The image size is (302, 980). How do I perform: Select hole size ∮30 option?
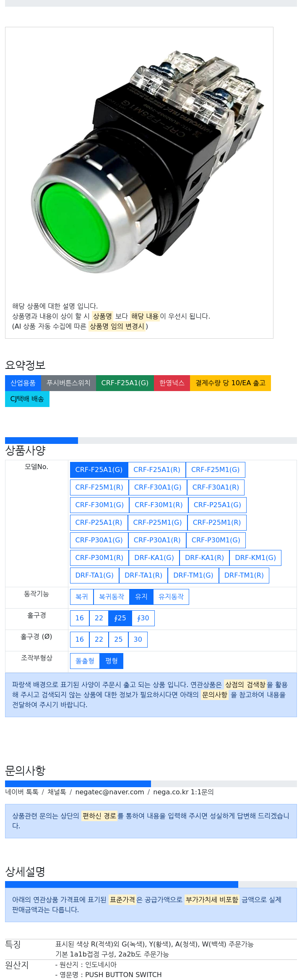coord(143,618)
